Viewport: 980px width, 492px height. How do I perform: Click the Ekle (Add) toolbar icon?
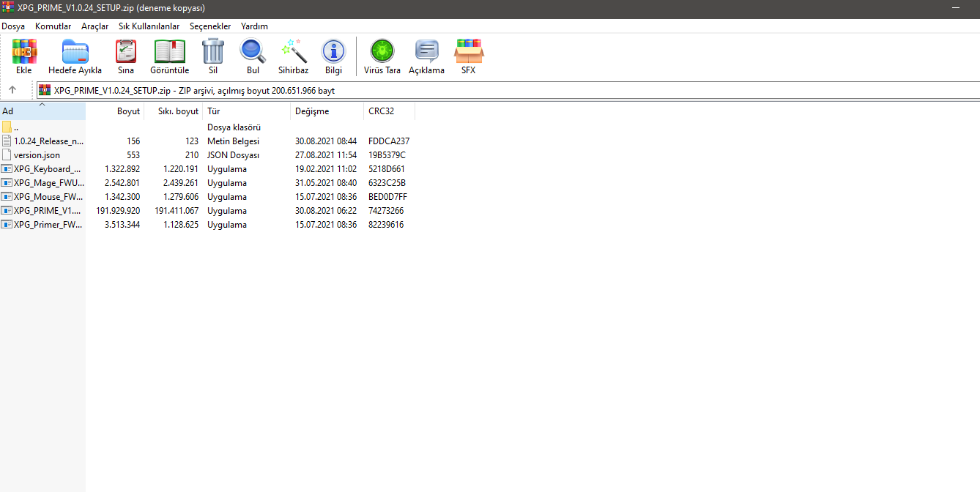point(24,52)
